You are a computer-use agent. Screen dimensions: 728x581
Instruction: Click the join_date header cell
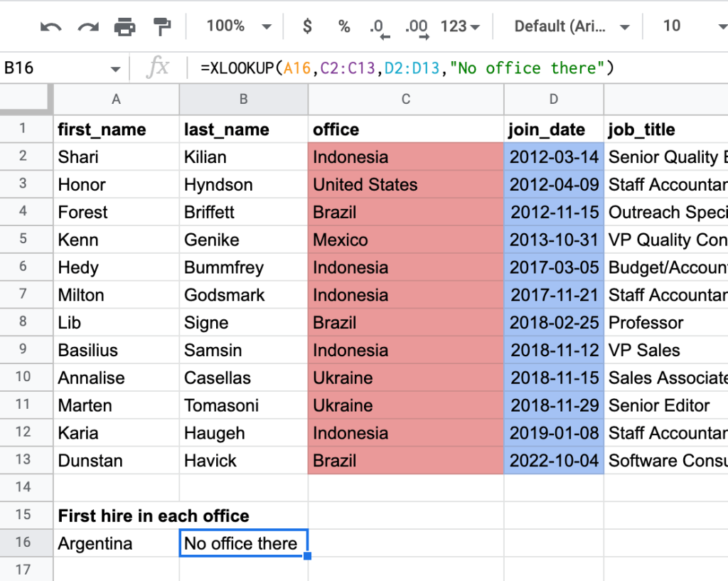(553, 129)
